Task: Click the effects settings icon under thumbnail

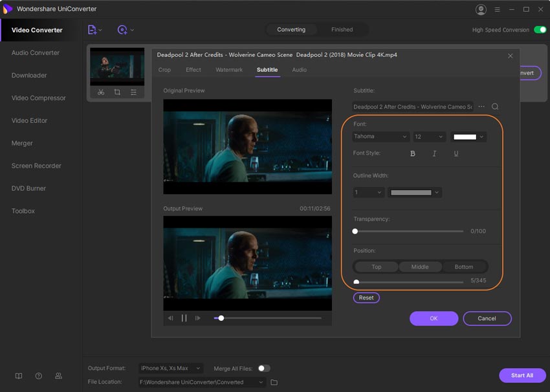Action: click(x=134, y=93)
